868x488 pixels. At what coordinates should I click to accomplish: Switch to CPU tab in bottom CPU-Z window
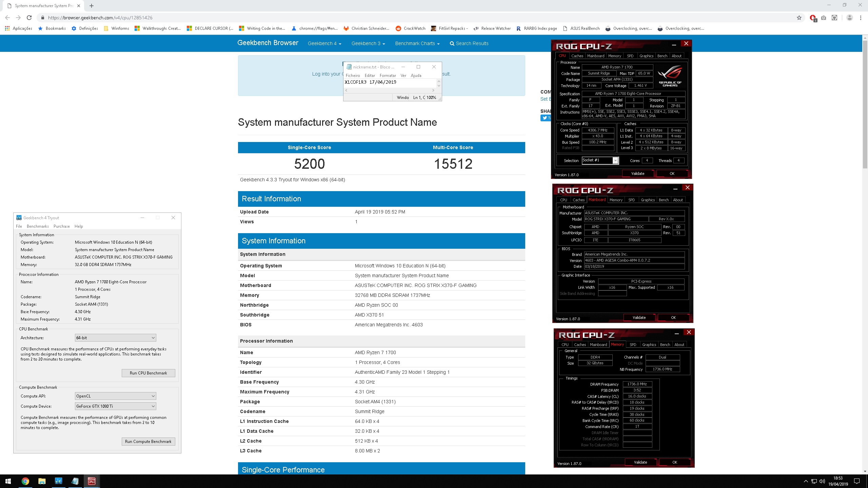(565, 345)
